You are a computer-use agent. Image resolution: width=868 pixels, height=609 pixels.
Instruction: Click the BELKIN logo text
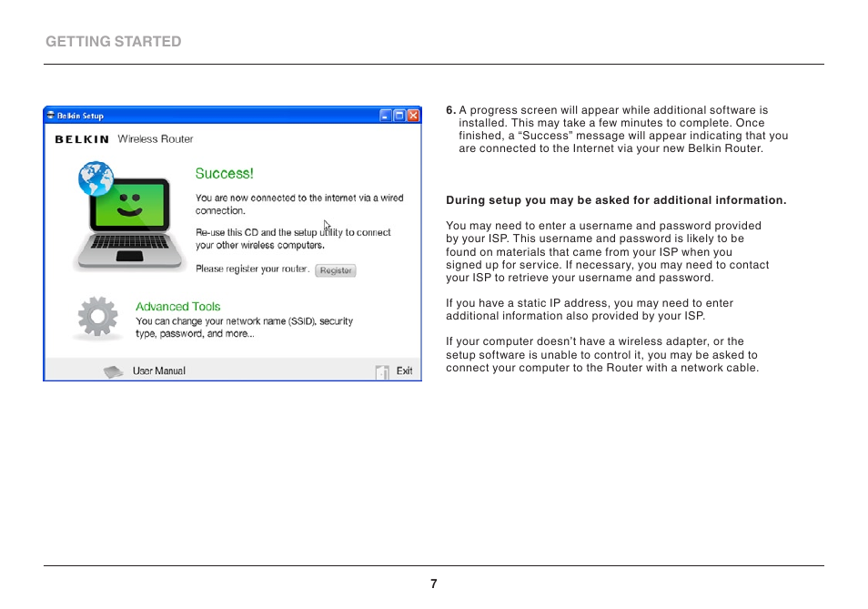tap(82, 139)
